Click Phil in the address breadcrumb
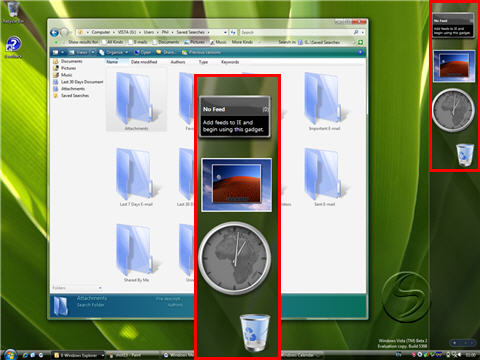Image resolution: width=480 pixels, height=360 pixels. point(165,32)
